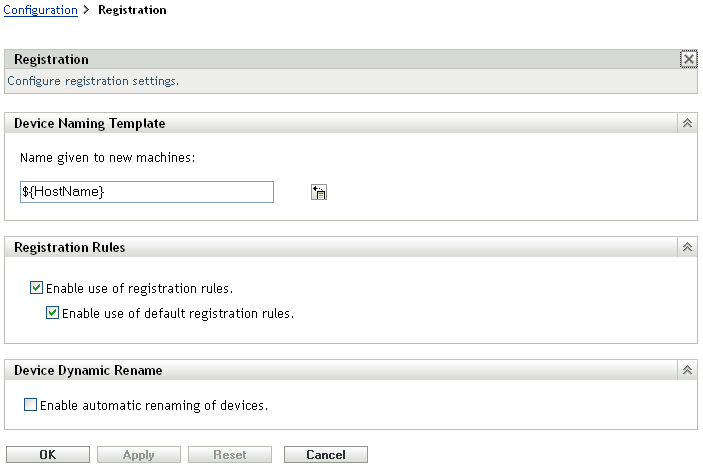The image size is (703, 470).
Task: Cancel the registration changes
Action: click(326, 455)
